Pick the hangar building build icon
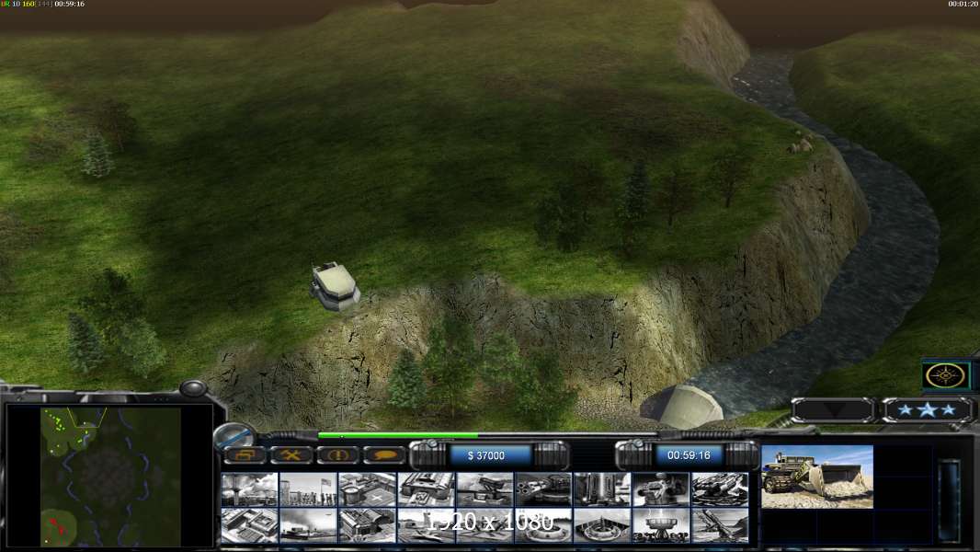Screen dimensions: 980x552 pyautogui.click(x=367, y=525)
